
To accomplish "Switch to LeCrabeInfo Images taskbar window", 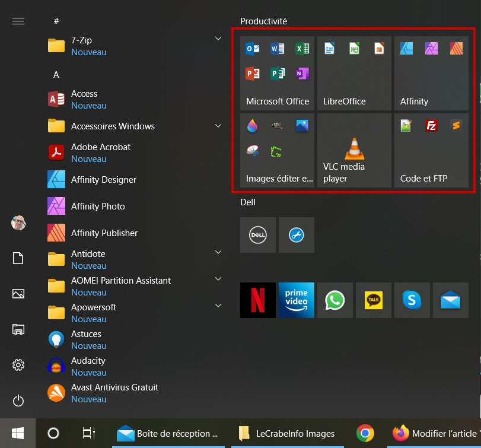I will pos(288,433).
